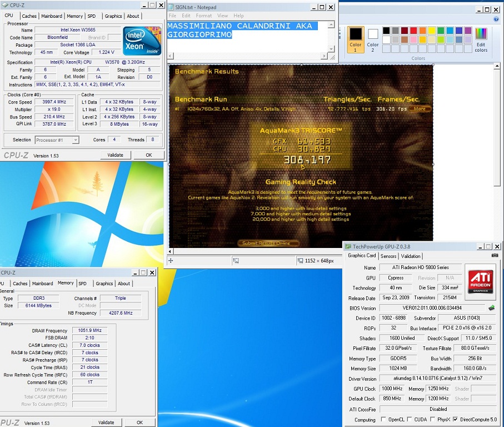Switch to Caches tab in top CPU-Z window

(29, 16)
